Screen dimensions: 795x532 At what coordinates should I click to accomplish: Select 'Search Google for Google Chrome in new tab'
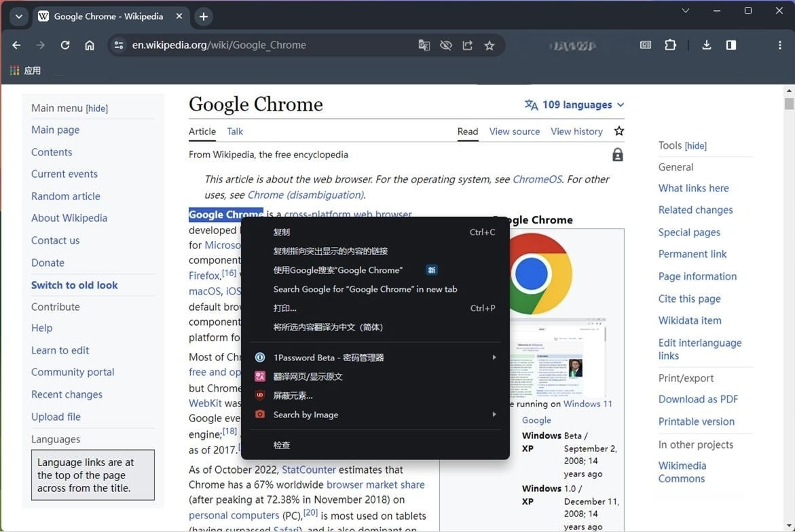coord(365,288)
